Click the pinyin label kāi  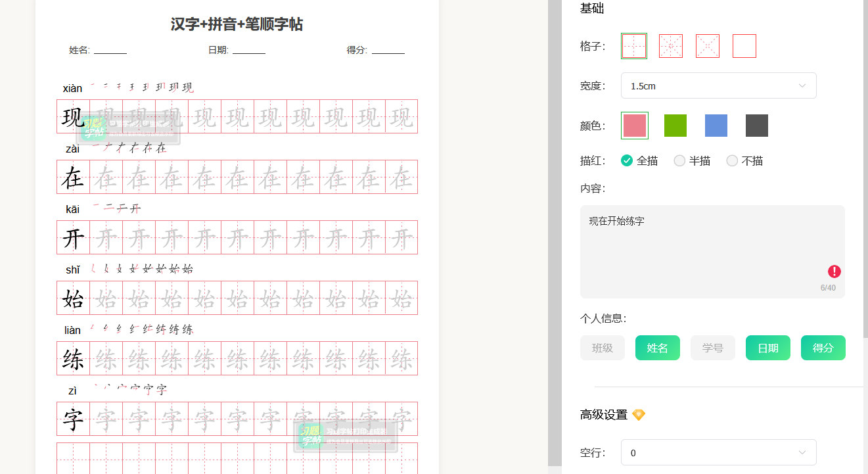pos(73,209)
